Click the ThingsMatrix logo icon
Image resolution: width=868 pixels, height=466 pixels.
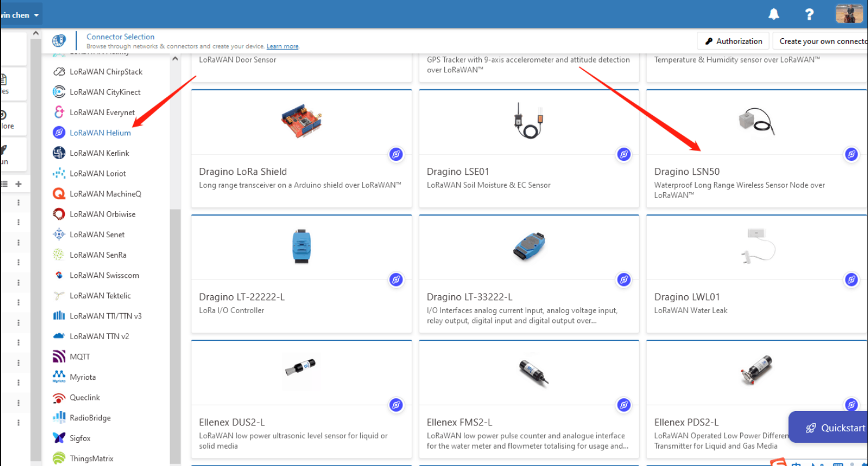click(59, 458)
